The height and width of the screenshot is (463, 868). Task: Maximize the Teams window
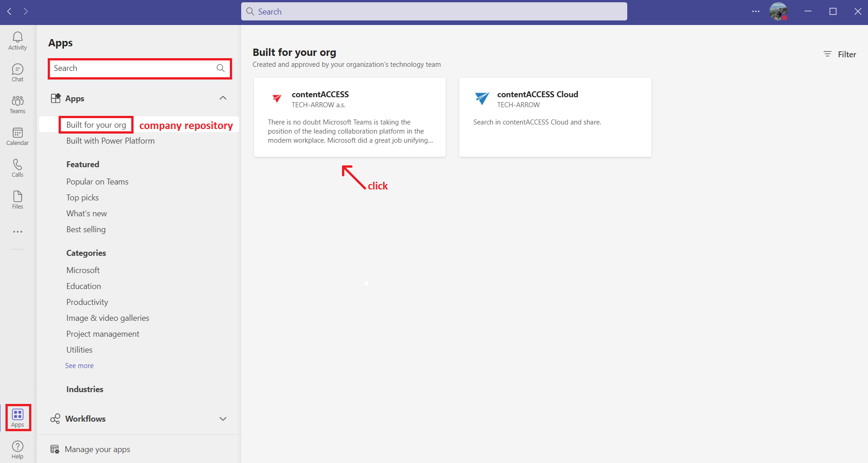(833, 11)
